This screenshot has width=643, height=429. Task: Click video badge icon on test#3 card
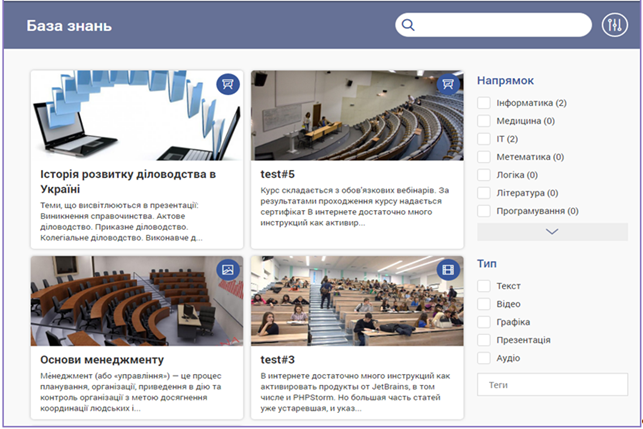point(448,269)
